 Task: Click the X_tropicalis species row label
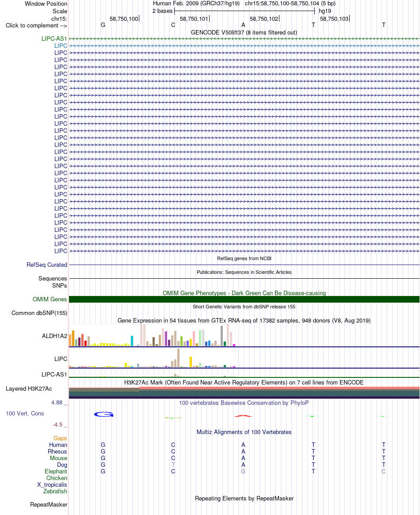(52, 485)
